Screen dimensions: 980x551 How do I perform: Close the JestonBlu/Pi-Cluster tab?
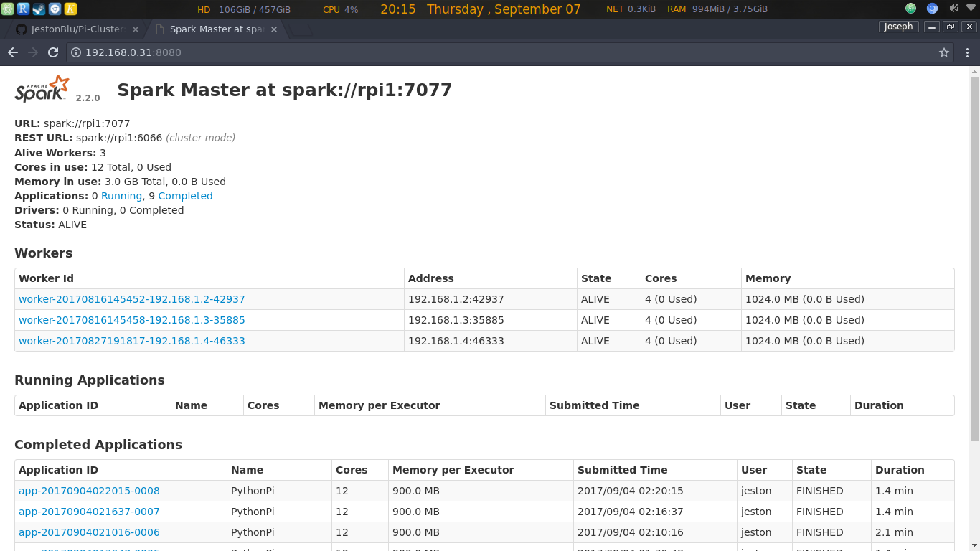[136, 29]
